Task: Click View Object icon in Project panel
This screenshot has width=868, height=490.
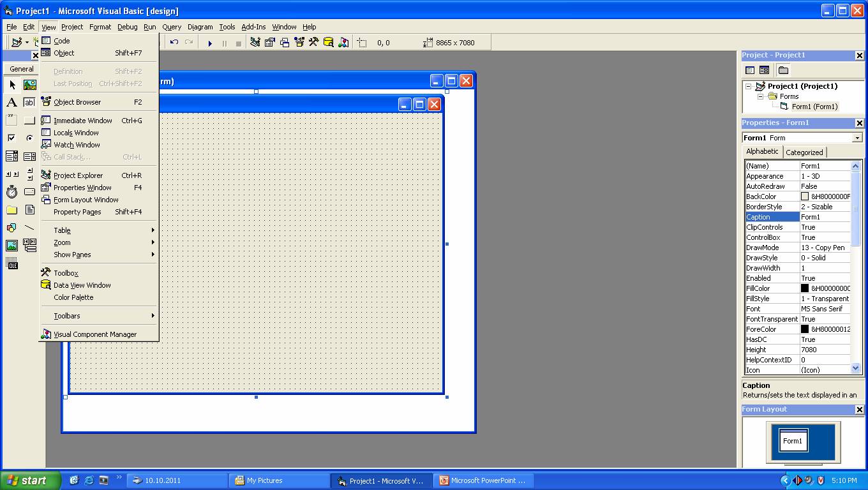Action: pos(764,70)
